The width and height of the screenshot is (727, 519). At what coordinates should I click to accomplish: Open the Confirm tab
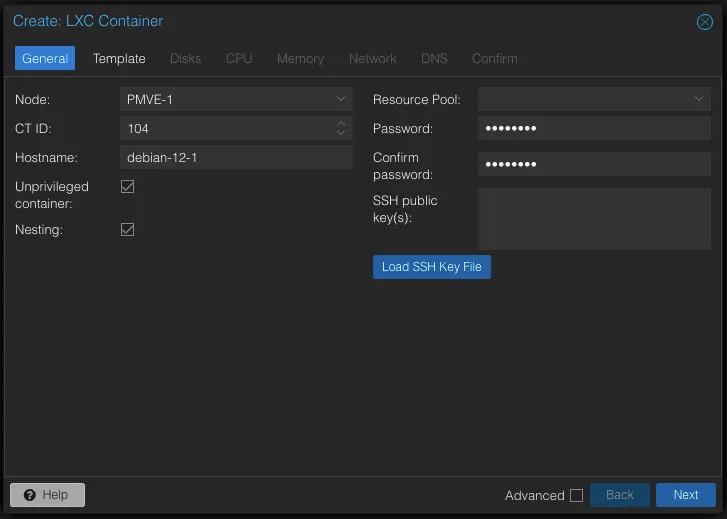coord(495,58)
